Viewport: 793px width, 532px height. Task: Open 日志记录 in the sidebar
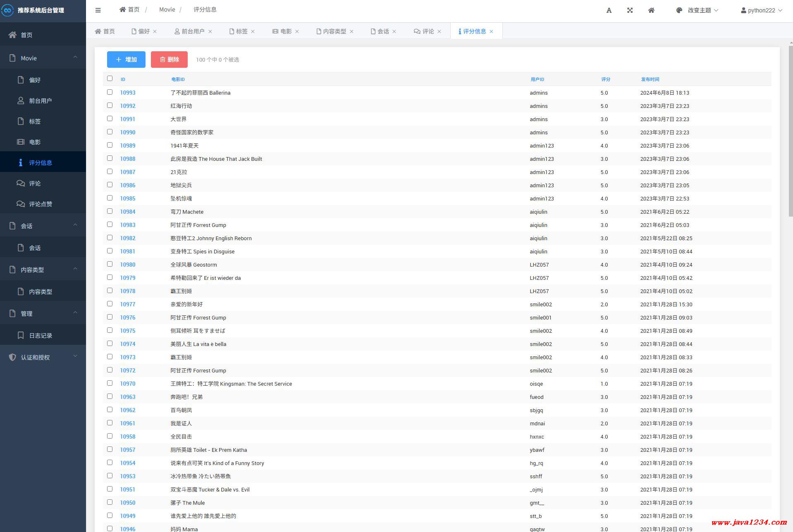pos(40,336)
